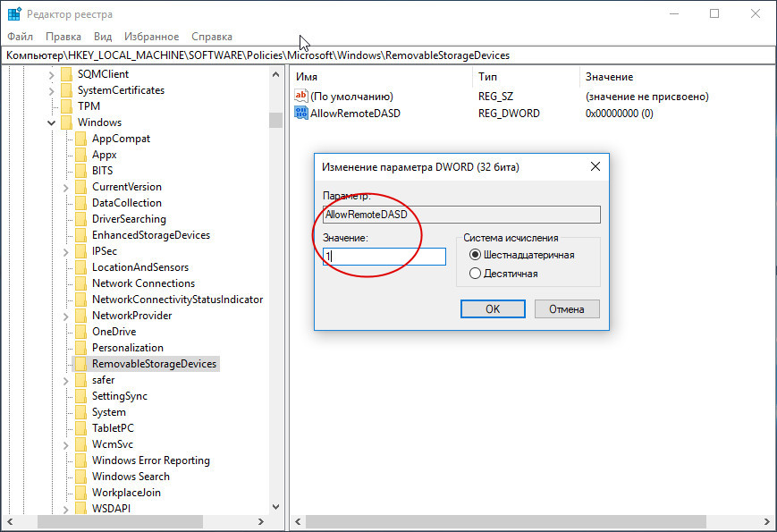Click the tree pane vertical scrollbar thumb
777x532 pixels.
pyautogui.click(x=275, y=120)
